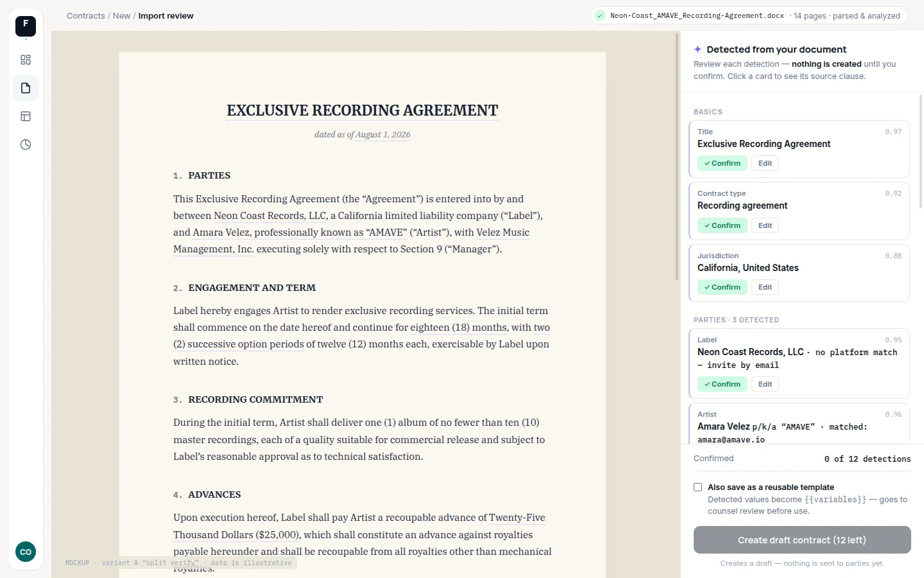Click the sparkle icon beside Detected heading
This screenshot has height=578, width=924.
[x=697, y=49]
